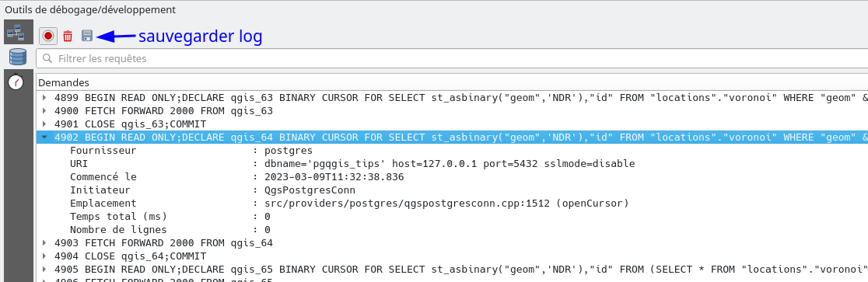Screen dimensions: 868x282
Task: Open the profiler stopwatch tab
Action: coord(17,82)
